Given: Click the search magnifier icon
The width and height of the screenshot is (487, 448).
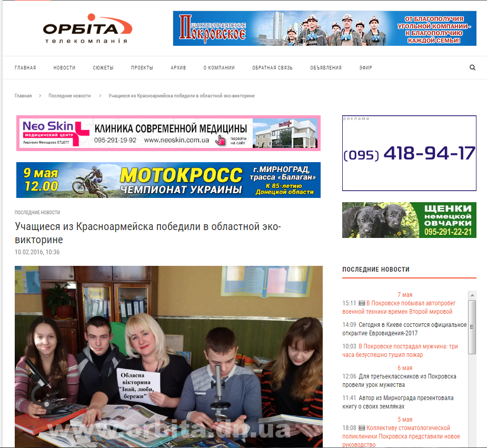Looking at the screenshot, I should 472,67.
